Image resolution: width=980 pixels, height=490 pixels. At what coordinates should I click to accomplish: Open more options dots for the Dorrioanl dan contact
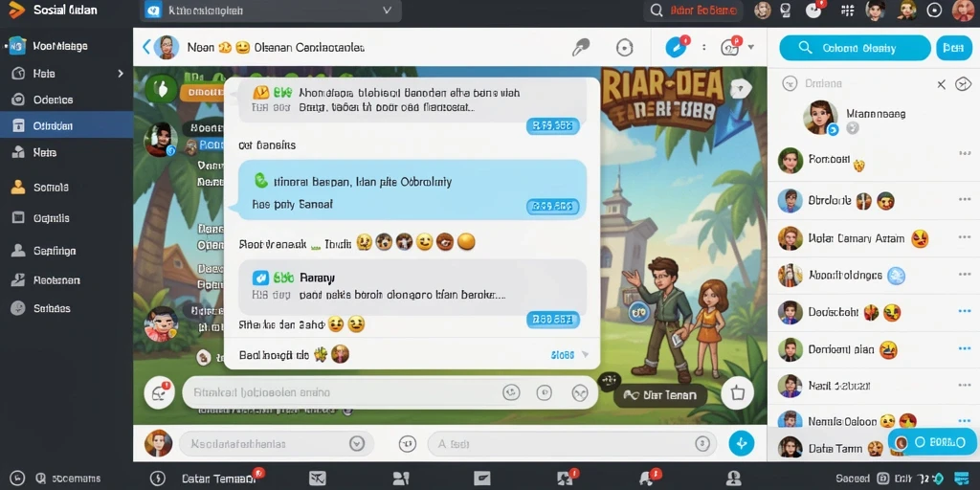click(x=964, y=348)
